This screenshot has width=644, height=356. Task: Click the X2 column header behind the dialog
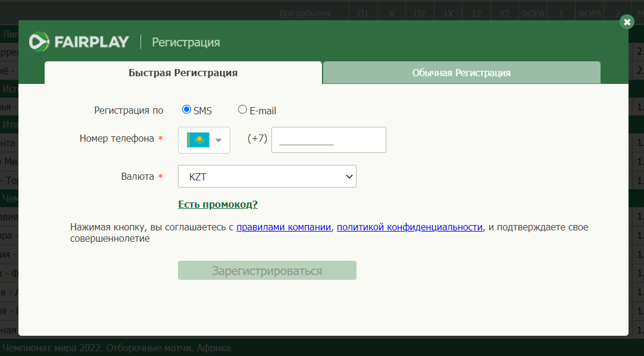[x=504, y=14]
